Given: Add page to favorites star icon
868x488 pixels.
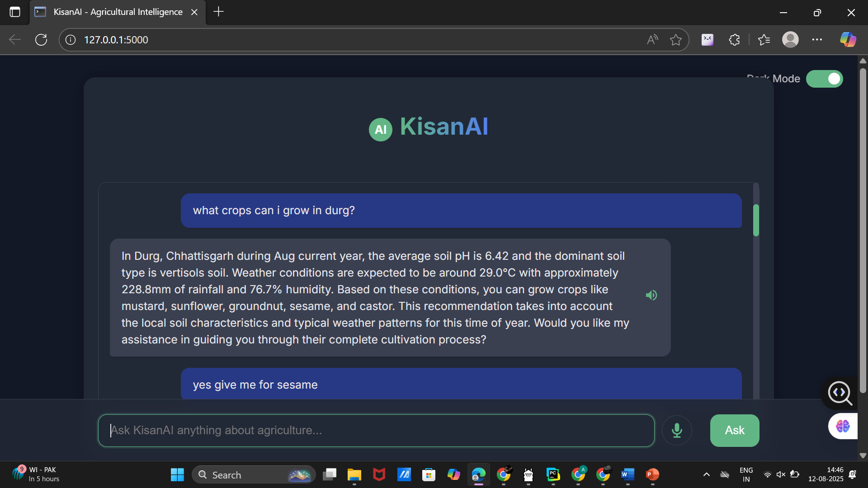Looking at the screenshot, I should point(676,40).
